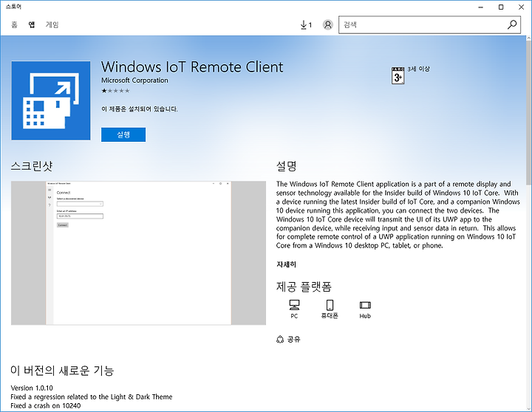Click the 3세 이상 rating text
The width and height of the screenshot is (532, 412).
click(419, 69)
